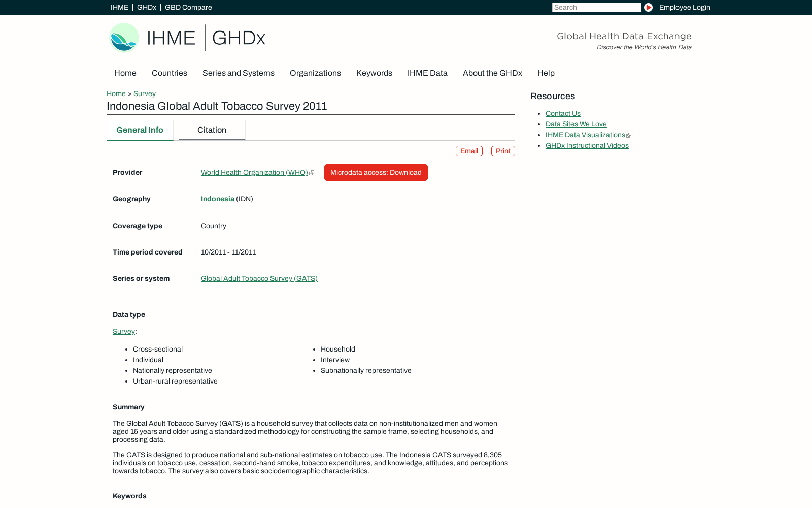Viewport: 812px width, 508px height.
Task: Switch to the Citation tab
Action: (x=212, y=130)
